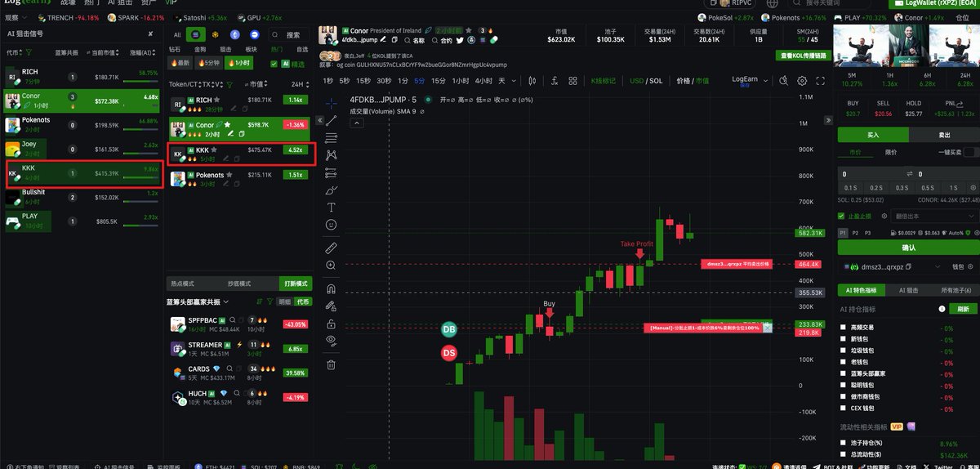The width and height of the screenshot is (980, 469).
Task: Click the 查看KOL传播链路 button
Action: [804, 55]
